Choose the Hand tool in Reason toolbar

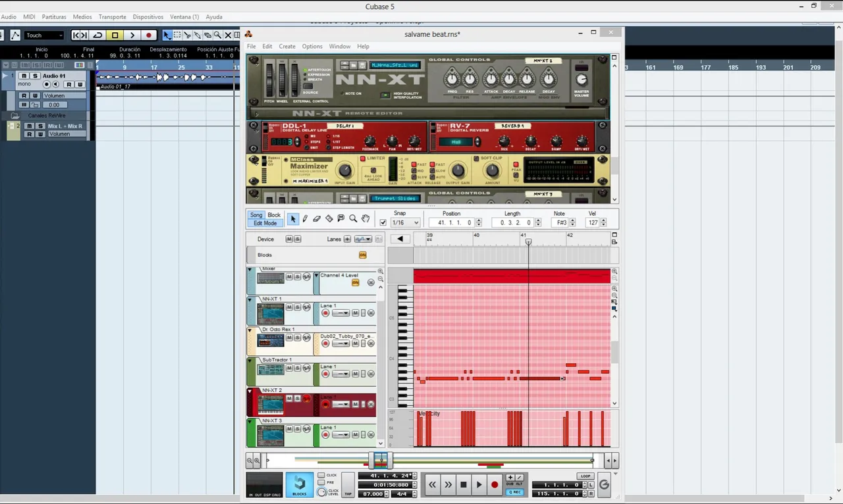click(x=366, y=218)
